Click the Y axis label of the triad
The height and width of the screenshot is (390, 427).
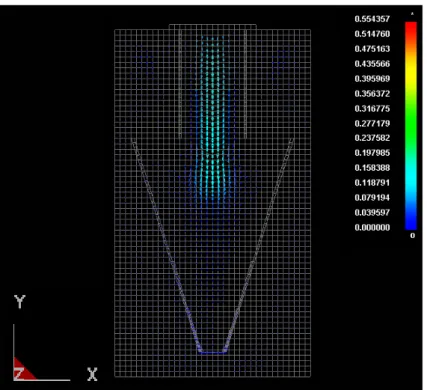pyautogui.click(x=20, y=302)
